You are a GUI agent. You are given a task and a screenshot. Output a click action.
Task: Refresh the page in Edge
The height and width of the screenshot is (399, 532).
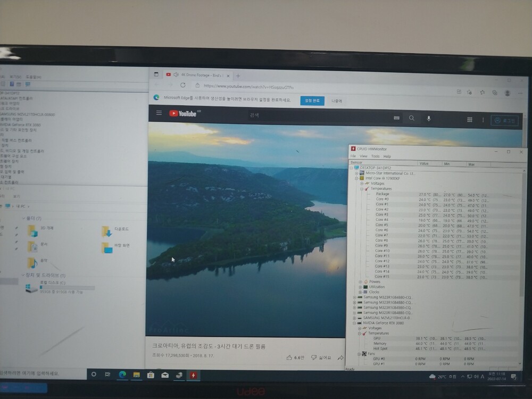click(183, 85)
